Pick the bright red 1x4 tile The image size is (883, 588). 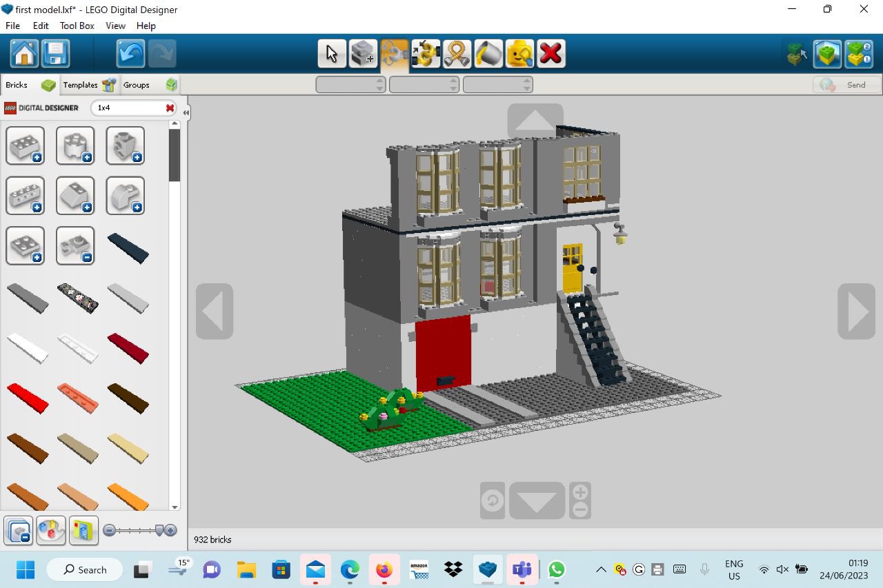(x=28, y=398)
